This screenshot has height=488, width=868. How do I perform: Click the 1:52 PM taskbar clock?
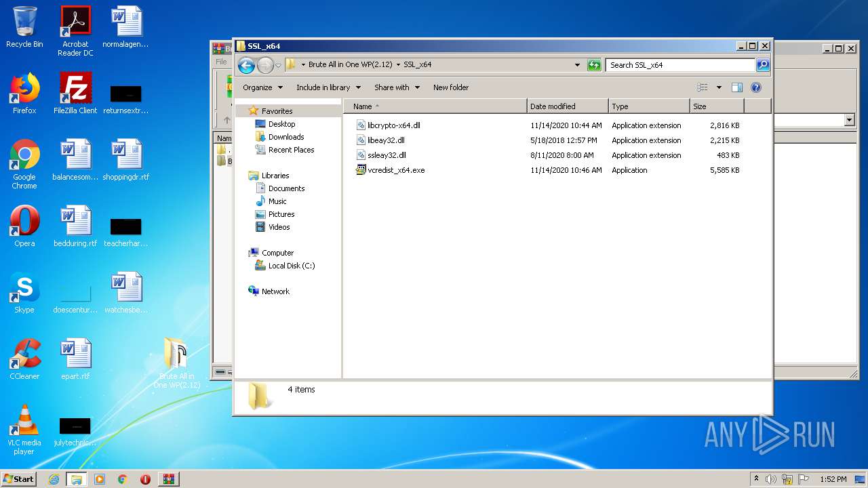[833, 479]
